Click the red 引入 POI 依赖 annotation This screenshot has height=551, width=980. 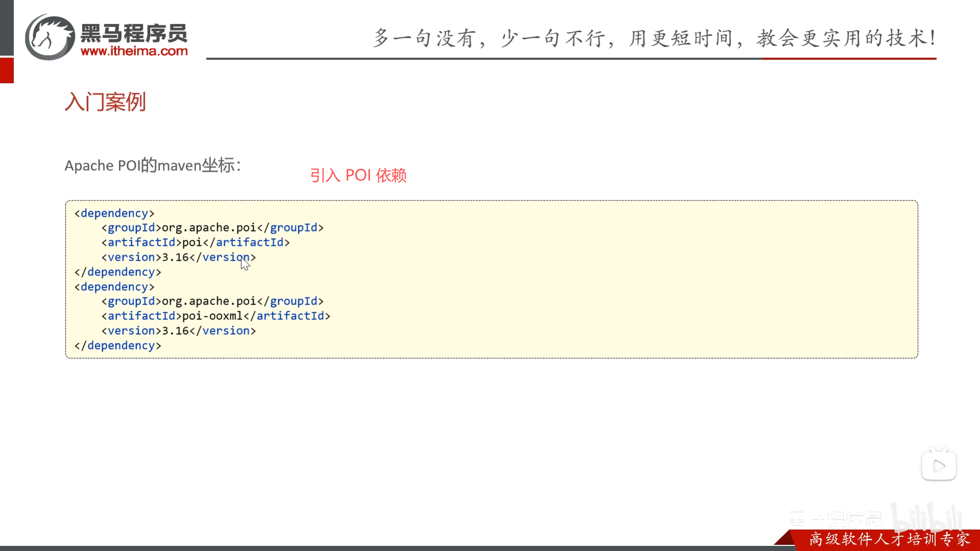click(x=358, y=175)
